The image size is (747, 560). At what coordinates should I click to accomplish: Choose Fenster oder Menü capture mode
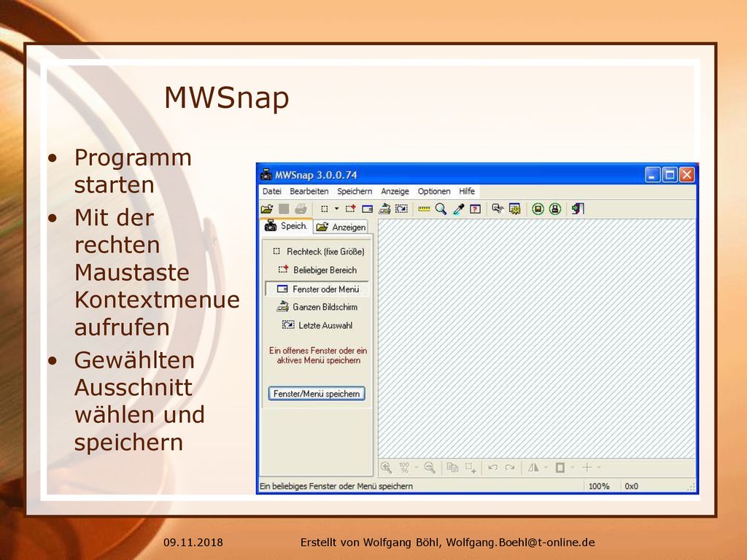tap(317, 289)
